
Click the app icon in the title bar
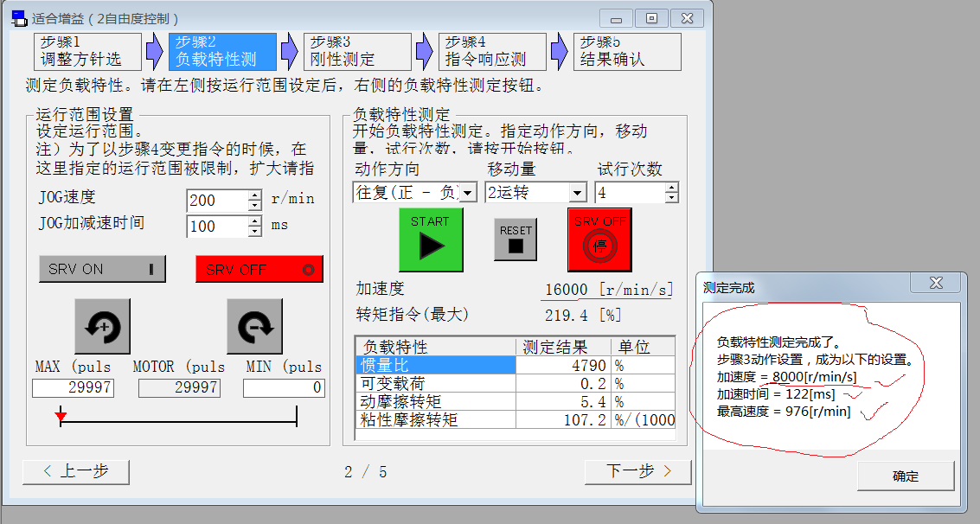(19, 17)
